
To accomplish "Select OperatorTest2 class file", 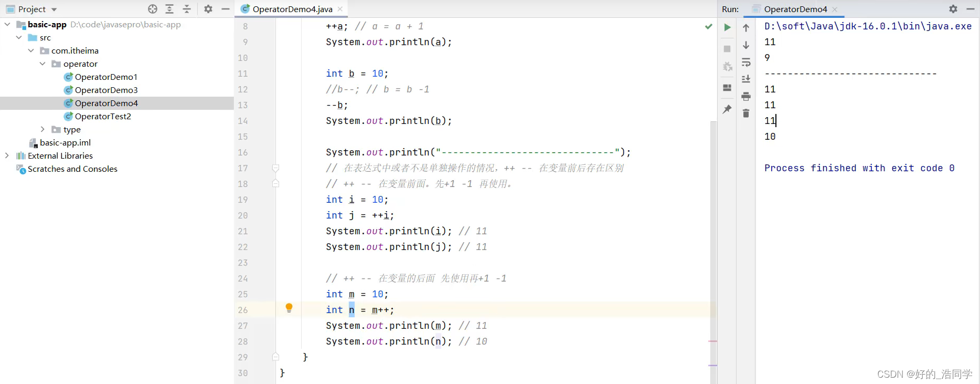I will tap(103, 116).
